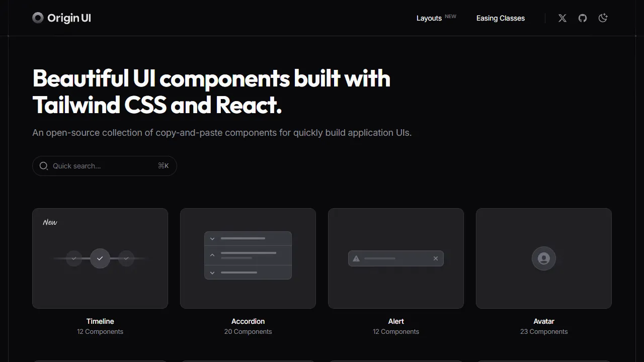Click the '23 Components' text
The width and height of the screenshot is (644, 362).
(544, 332)
